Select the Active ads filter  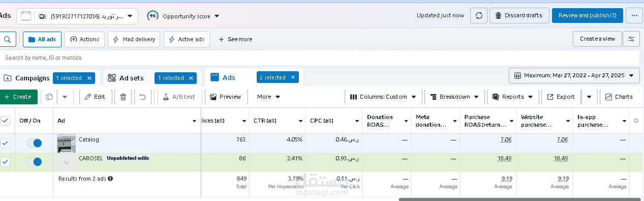pos(187,39)
